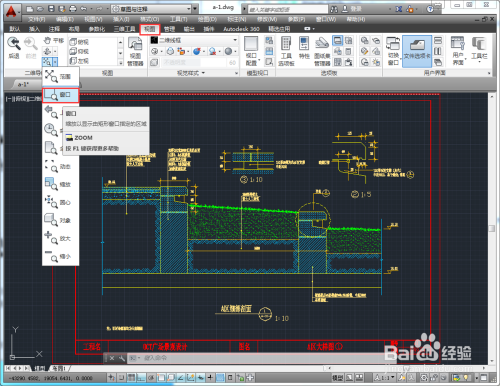The image size is (500, 386).
Task: Select the Layout1 (布局1) tab at the bottom
Action: [x=59, y=368]
